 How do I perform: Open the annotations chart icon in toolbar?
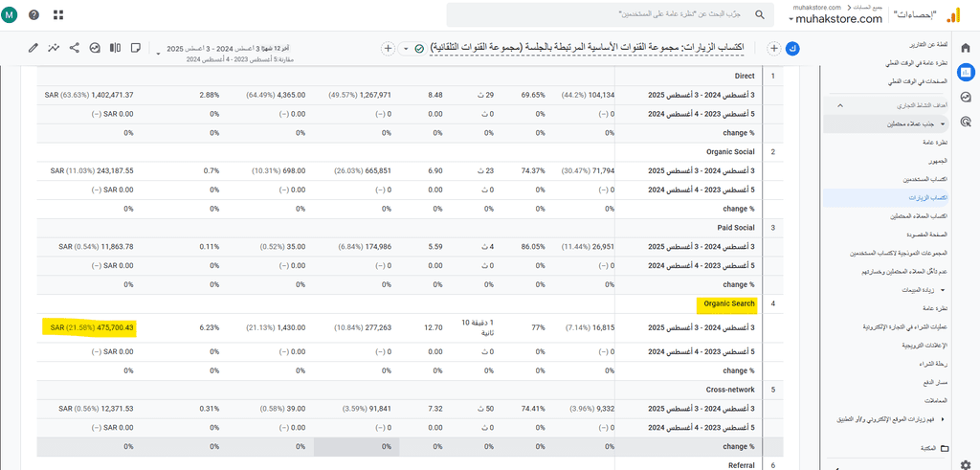[x=95, y=48]
